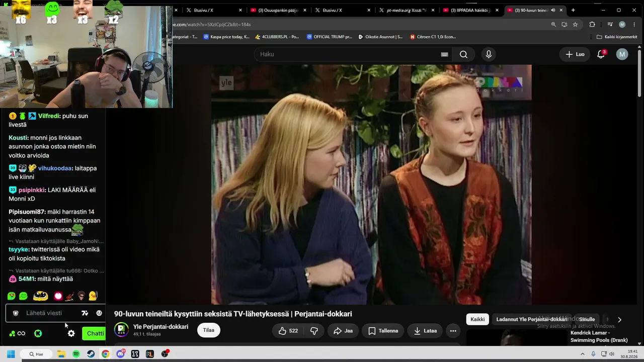Viewport: 644px width, 362px height.
Task: Select the Ladannut Yle Perjantai-dokkari chip
Action: pos(532,319)
